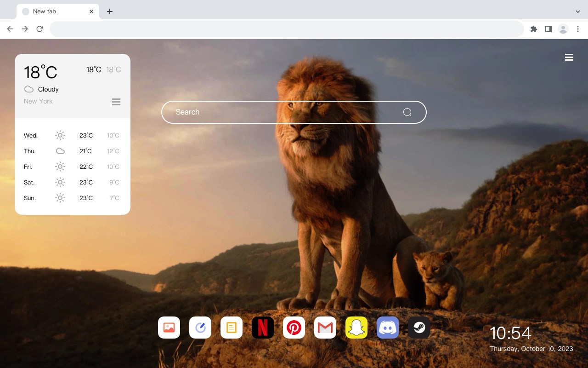588x368 pixels.
Task: Close the New tab tab
Action: [91, 11]
